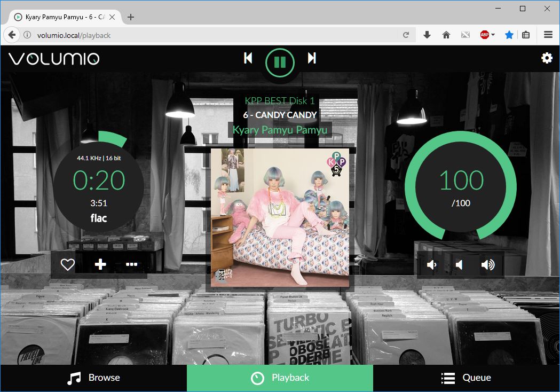Click the track seek ring at 0:20
This screenshot has height=392, width=560.
[99, 186]
